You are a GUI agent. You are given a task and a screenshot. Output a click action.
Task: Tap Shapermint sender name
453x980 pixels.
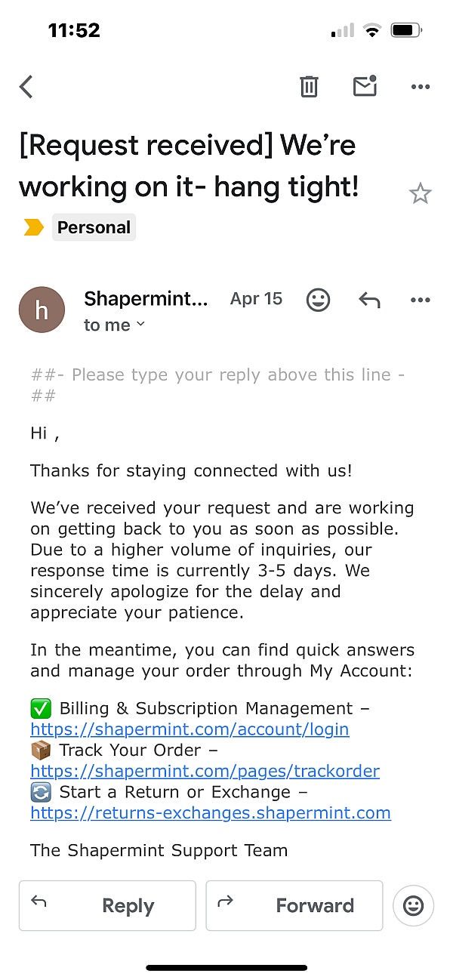pos(146,299)
